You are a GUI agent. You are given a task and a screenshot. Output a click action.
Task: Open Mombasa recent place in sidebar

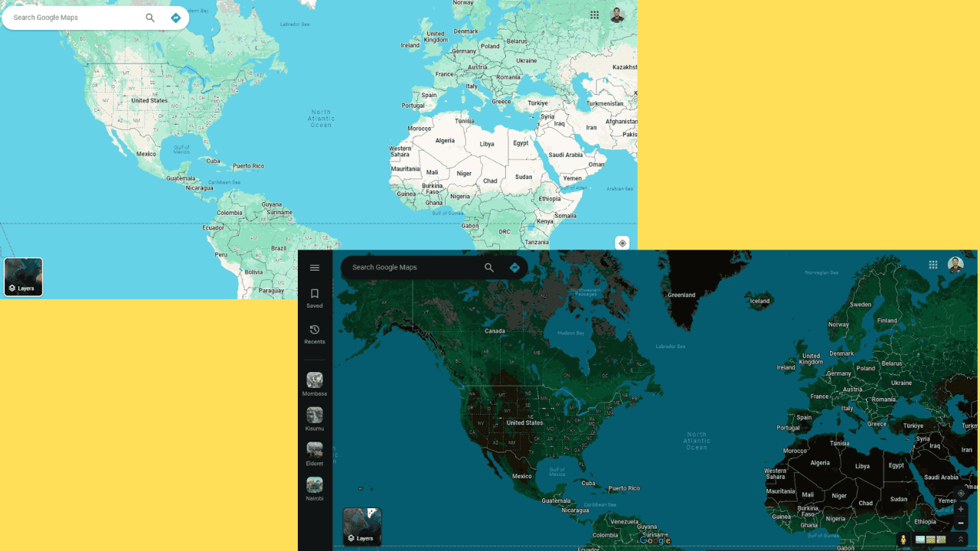coord(315,384)
